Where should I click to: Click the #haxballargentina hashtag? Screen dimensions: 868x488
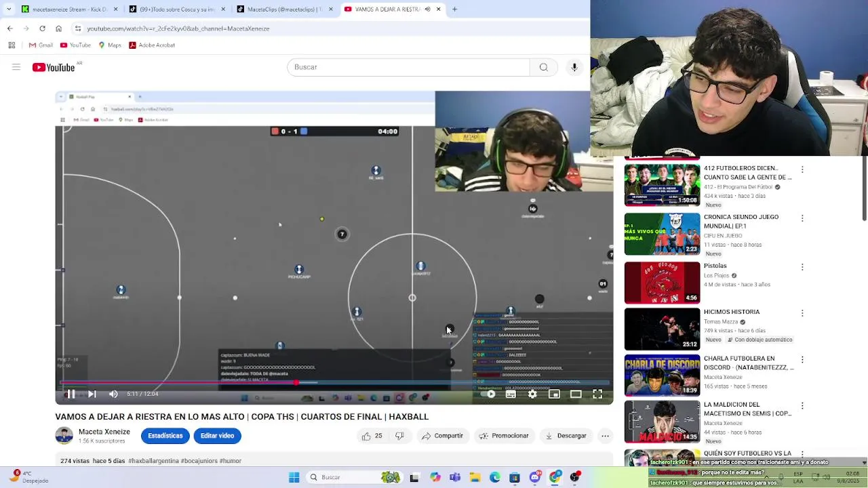pyautogui.click(x=154, y=461)
